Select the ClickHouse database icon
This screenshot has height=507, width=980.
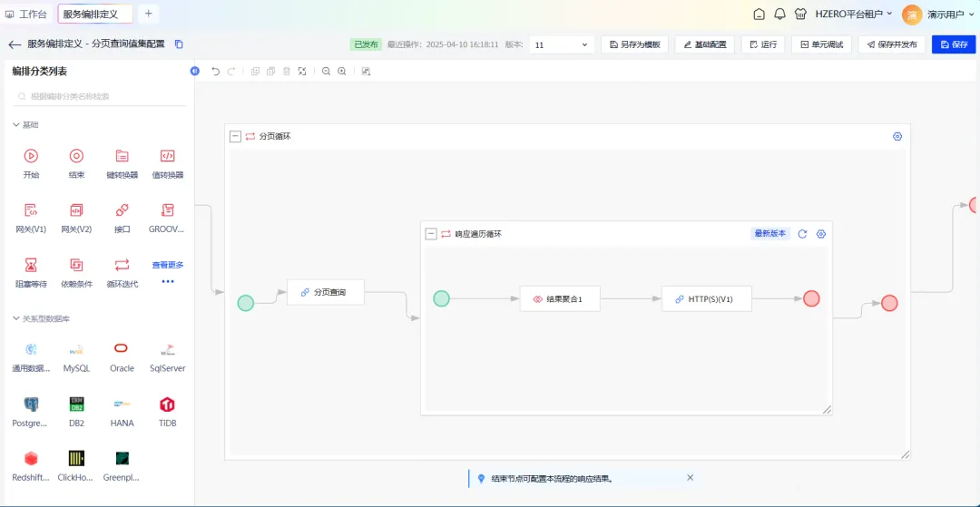[x=76, y=458]
